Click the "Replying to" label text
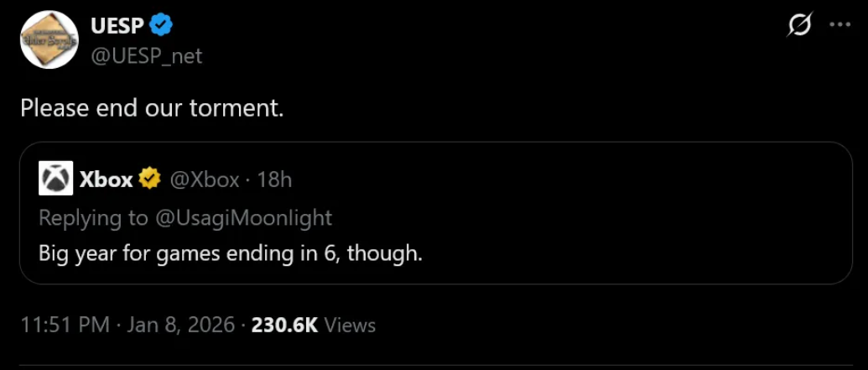 pyautogui.click(x=93, y=218)
